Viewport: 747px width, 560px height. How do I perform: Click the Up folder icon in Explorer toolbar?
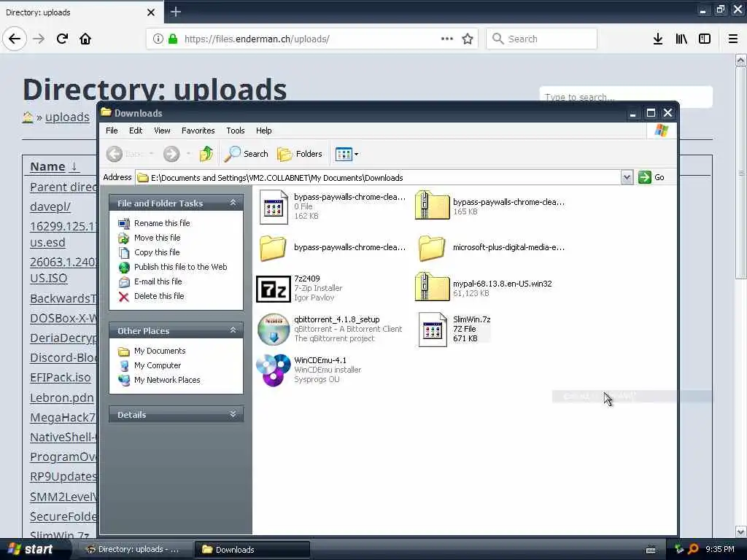(x=206, y=154)
